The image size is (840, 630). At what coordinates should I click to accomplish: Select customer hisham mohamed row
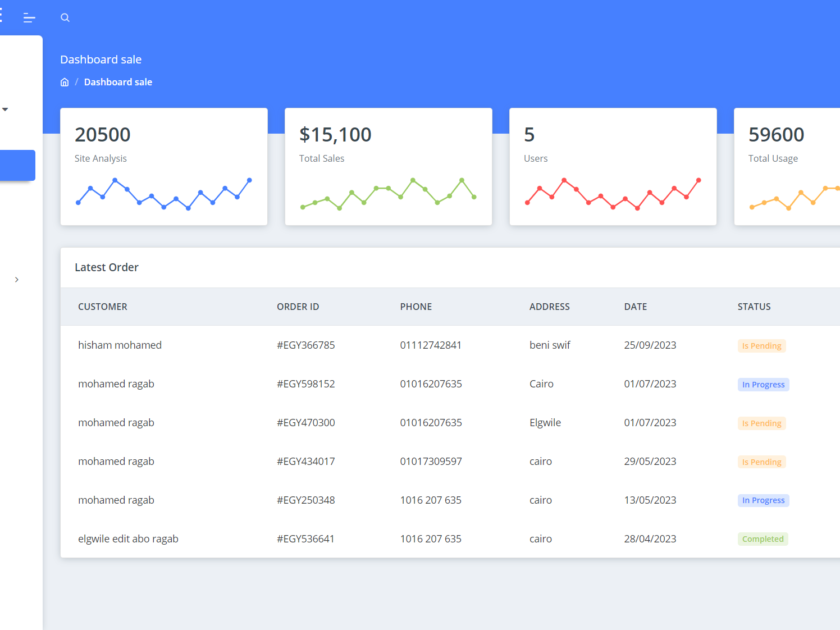point(120,345)
